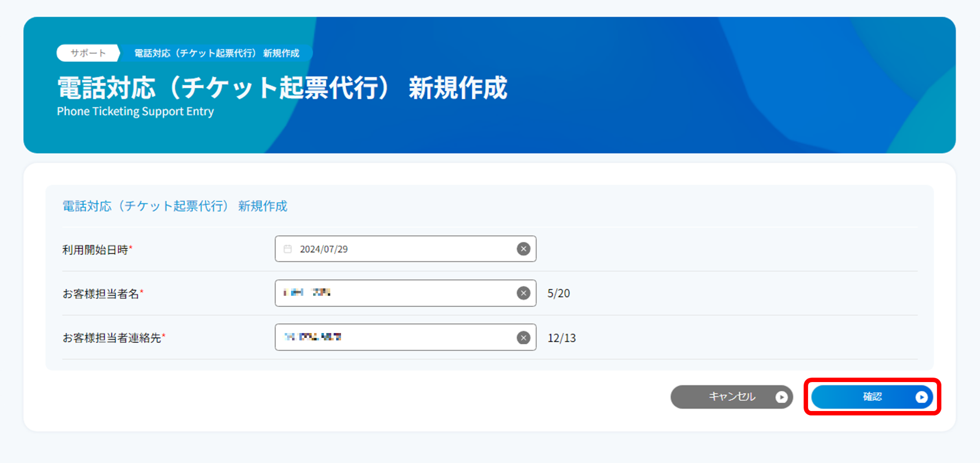Focus the お客様担当者連絡先 input field
Screen dimensions: 980x463
point(405,337)
